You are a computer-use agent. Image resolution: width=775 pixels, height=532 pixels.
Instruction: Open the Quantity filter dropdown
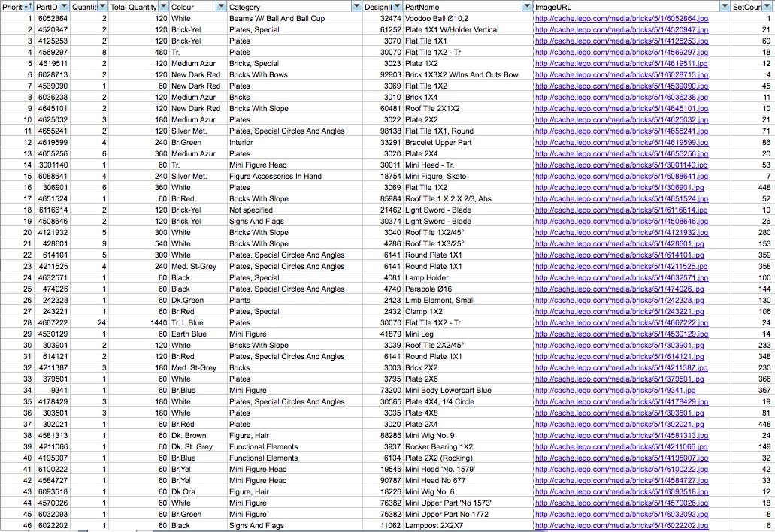[x=101, y=6]
